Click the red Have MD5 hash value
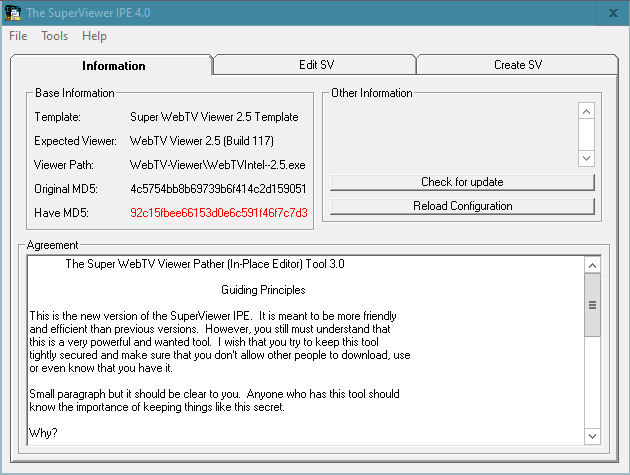The height and width of the screenshot is (475, 630). pos(219,213)
